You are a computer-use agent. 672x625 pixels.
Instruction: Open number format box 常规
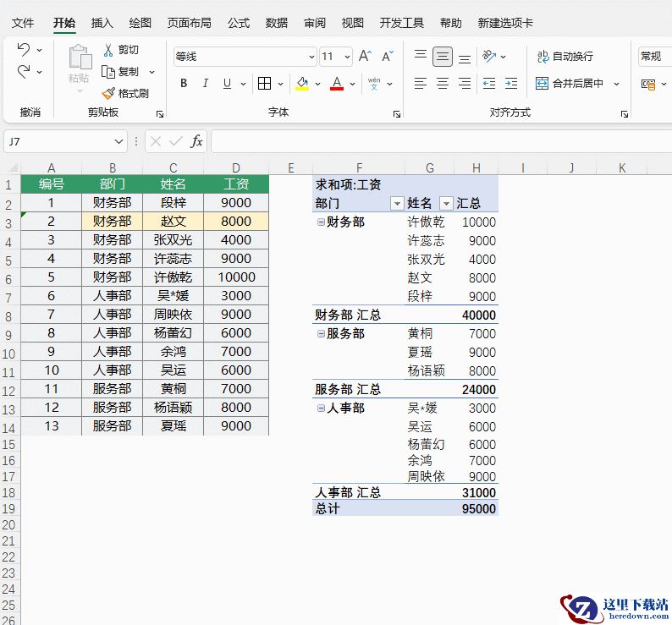tap(655, 56)
